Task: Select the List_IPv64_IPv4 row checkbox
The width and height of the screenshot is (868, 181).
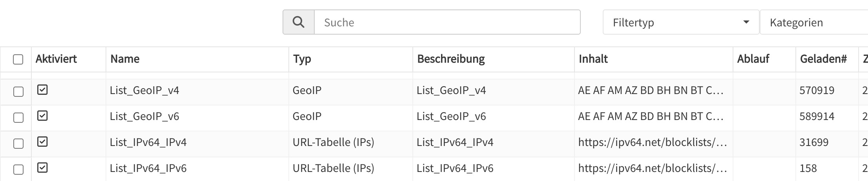Action: tap(18, 144)
